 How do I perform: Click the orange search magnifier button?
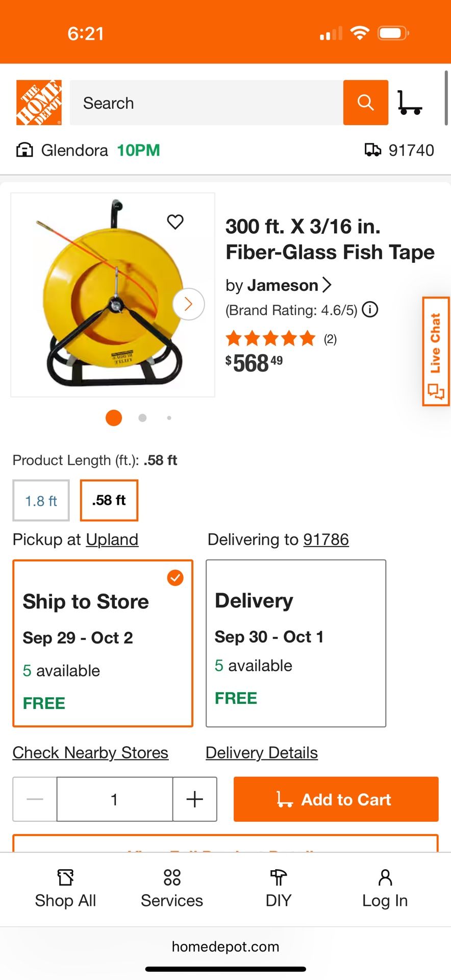365,103
